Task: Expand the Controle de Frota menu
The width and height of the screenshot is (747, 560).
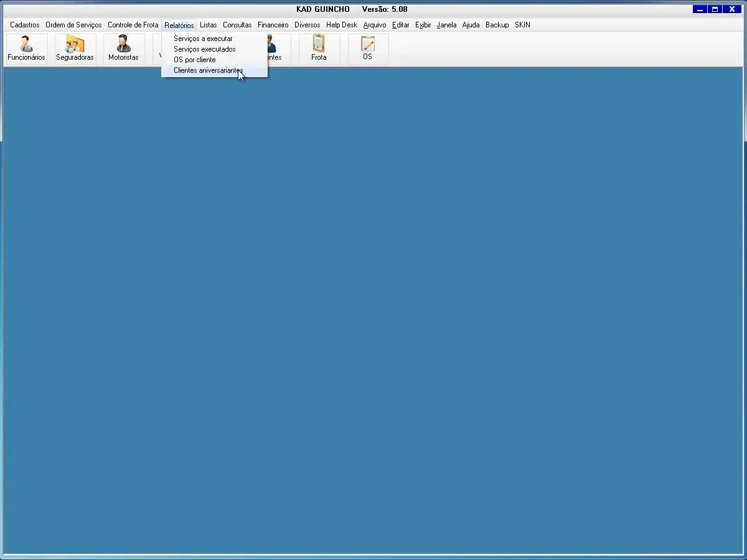Action: pos(133,25)
